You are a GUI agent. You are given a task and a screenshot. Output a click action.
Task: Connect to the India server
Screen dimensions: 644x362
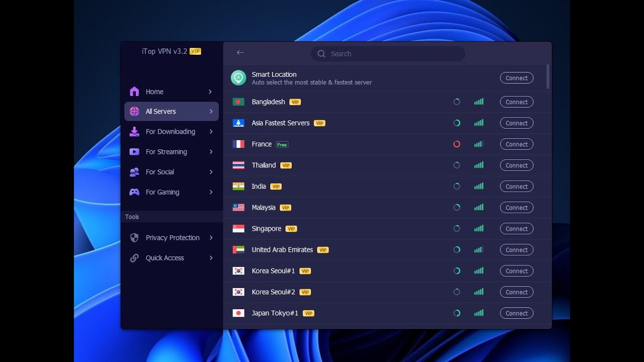(517, 187)
